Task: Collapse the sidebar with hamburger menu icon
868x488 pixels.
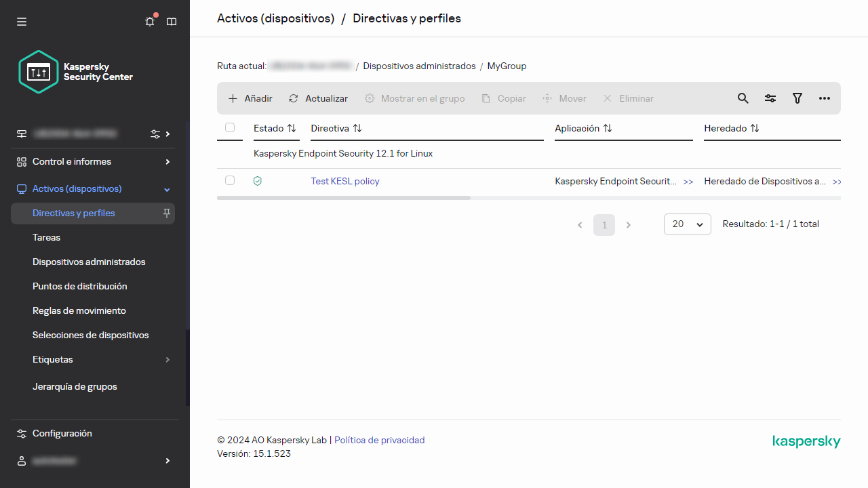Action: point(22,22)
